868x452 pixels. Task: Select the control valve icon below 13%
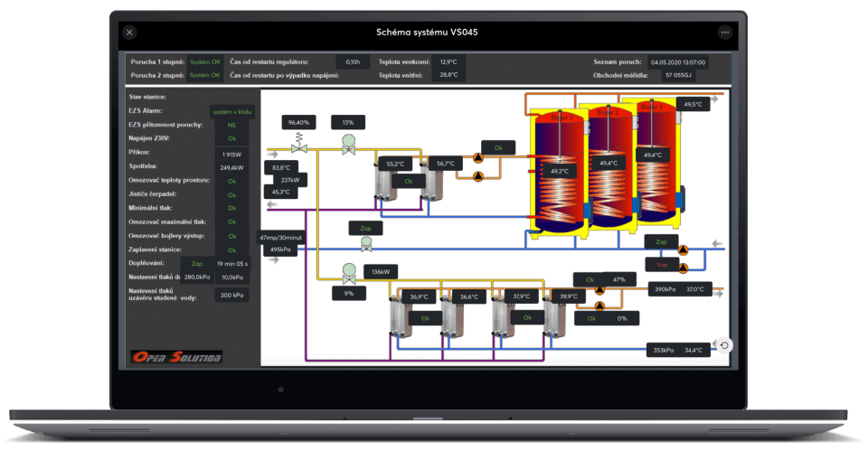[347, 143]
